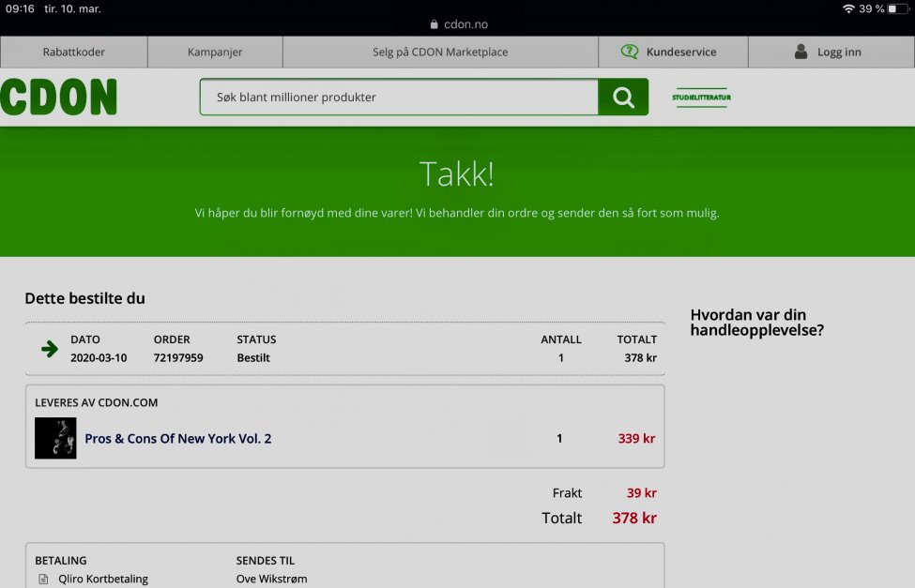Tap the cdon.no address bar
This screenshot has height=588, width=915.
coord(458,24)
